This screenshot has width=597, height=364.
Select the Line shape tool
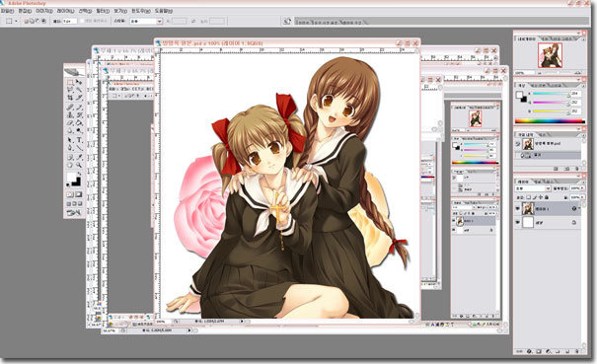coord(79,147)
